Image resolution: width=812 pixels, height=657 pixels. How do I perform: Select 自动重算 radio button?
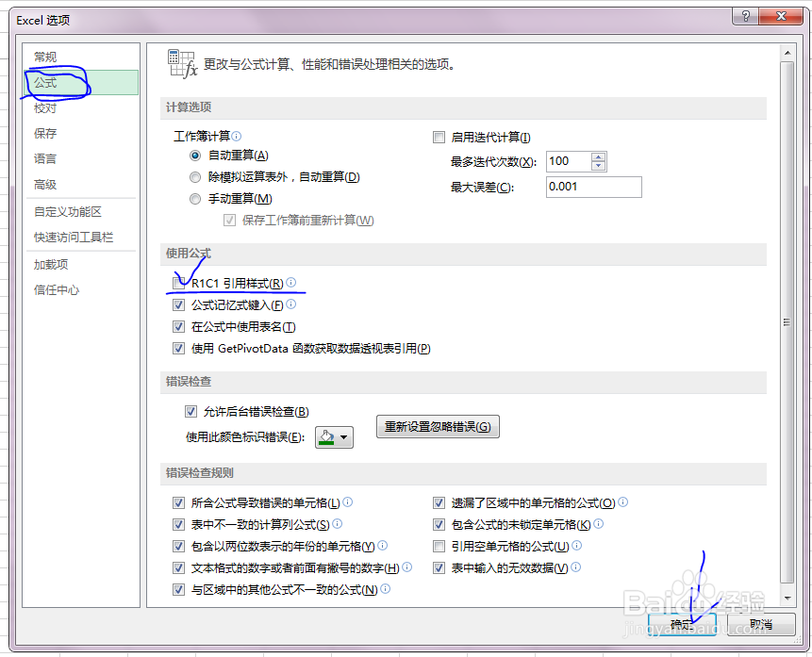pyautogui.click(x=195, y=156)
